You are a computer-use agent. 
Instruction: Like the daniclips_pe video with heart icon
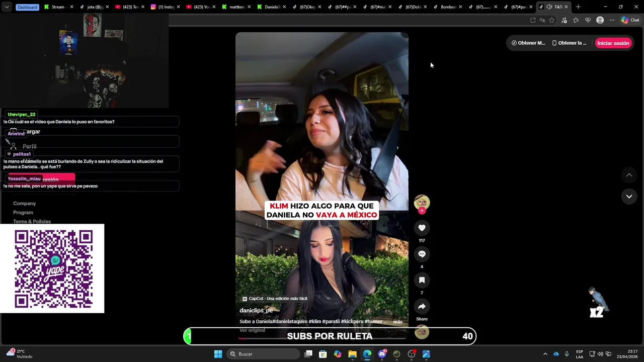tap(422, 228)
